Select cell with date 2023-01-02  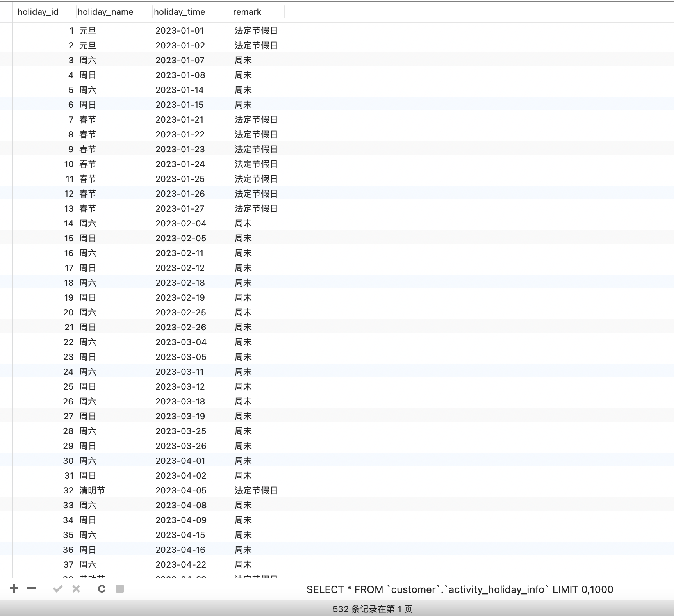(x=180, y=45)
